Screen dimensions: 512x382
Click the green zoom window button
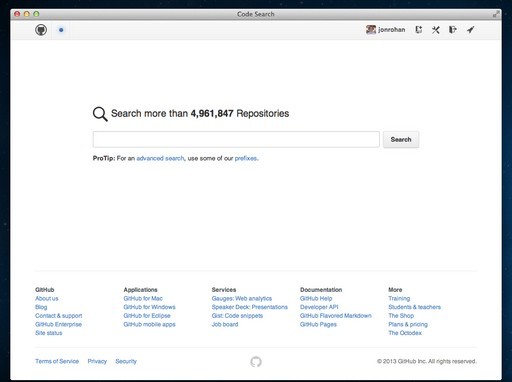click(36, 14)
